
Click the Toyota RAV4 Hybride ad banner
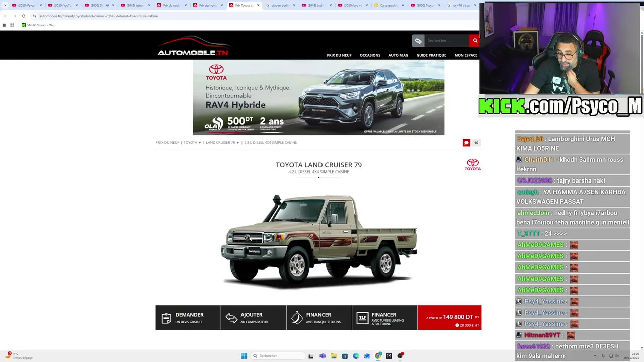[x=318, y=98]
